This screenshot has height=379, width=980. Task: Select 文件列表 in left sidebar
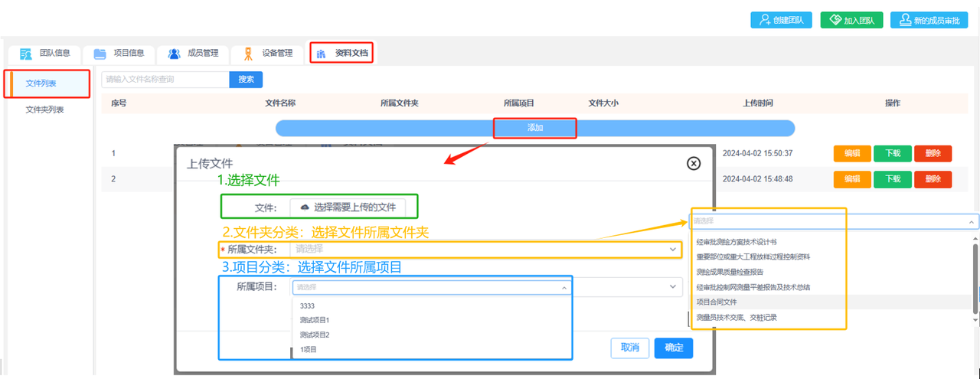pyautogui.click(x=46, y=83)
